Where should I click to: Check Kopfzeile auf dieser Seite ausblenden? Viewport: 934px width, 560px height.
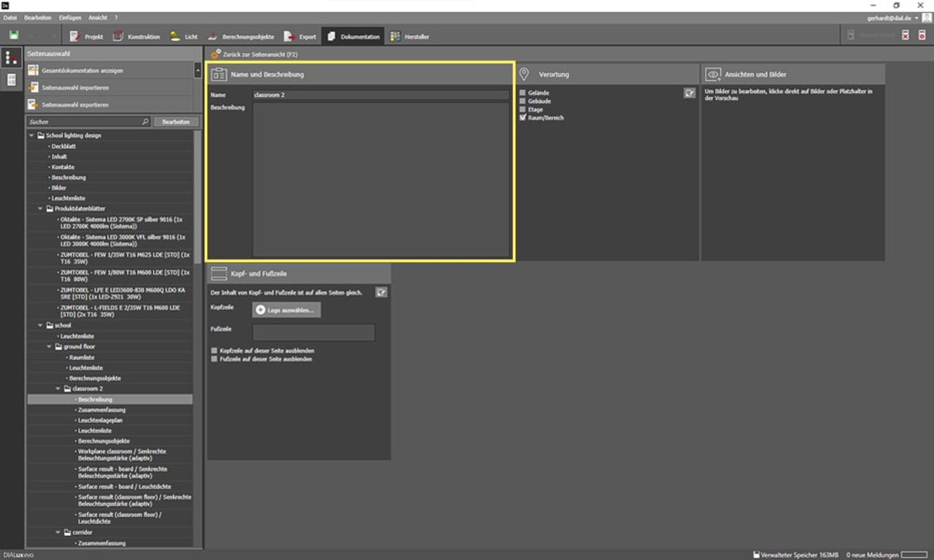click(214, 351)
